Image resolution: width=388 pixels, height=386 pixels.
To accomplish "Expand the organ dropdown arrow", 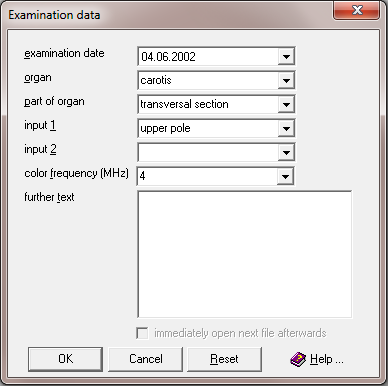I will [x=286, y=80].
